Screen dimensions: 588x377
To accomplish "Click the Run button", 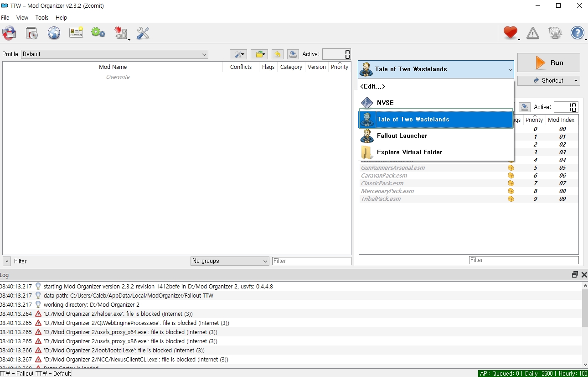I will (548, 63).
